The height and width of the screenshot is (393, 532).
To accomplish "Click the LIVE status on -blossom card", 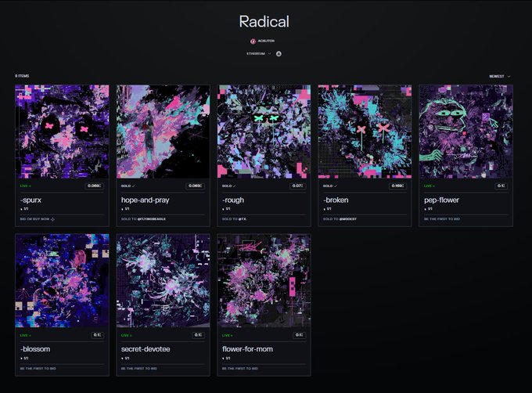I will (x=26, y=335).
